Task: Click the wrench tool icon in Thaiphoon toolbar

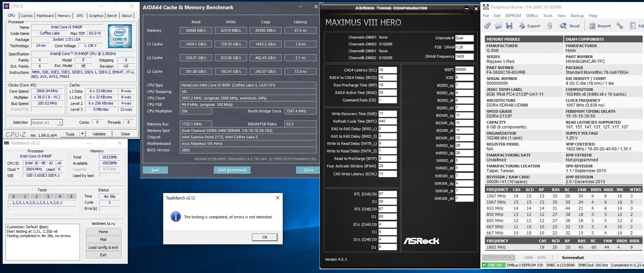Action: (620, 26)
